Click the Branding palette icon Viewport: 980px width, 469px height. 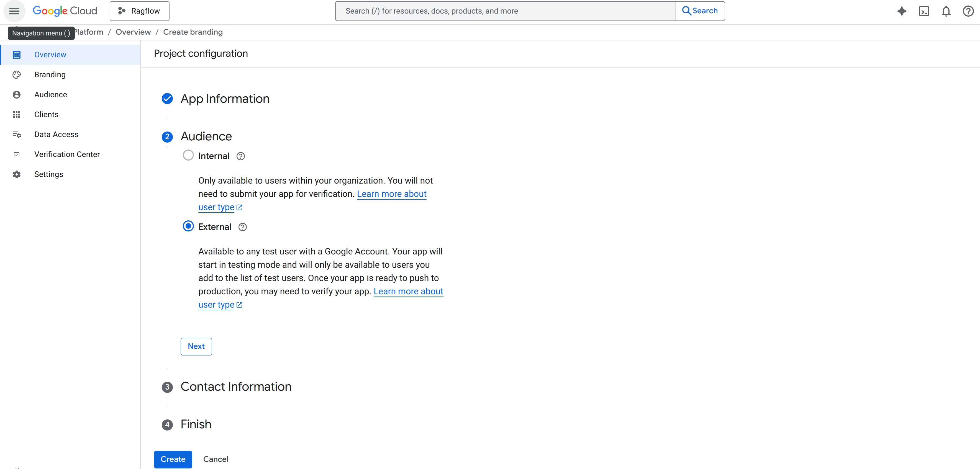coord(16,74)
